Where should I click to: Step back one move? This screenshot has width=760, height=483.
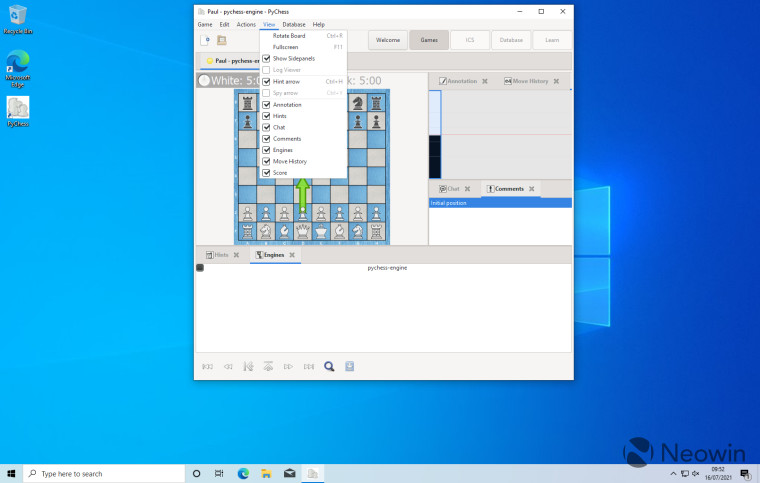tap(228, 366)
